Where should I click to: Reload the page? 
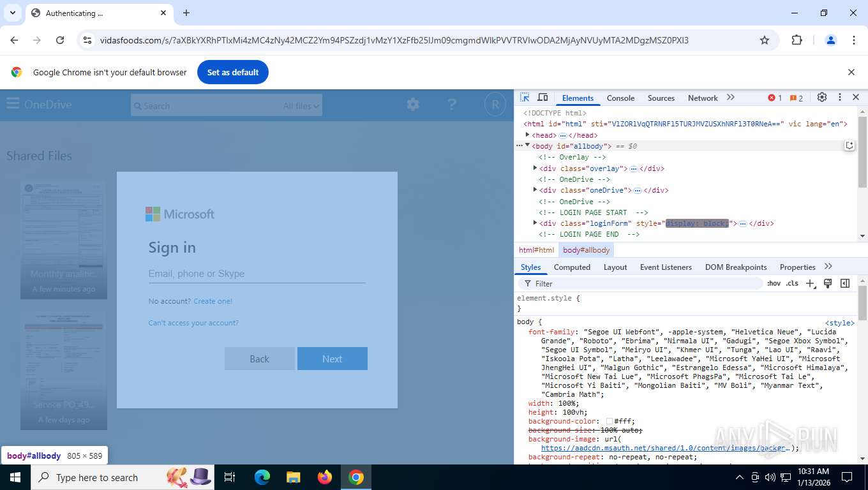pyautogui.click(x=60, y=40)
